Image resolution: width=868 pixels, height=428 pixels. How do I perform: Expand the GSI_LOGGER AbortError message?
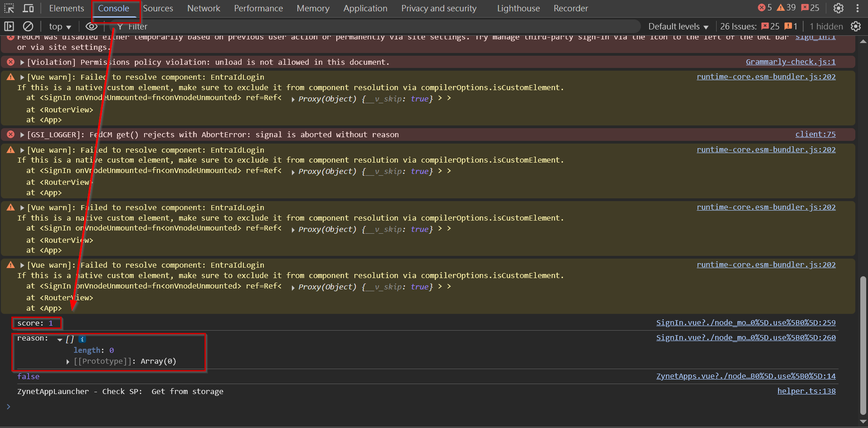22,135
